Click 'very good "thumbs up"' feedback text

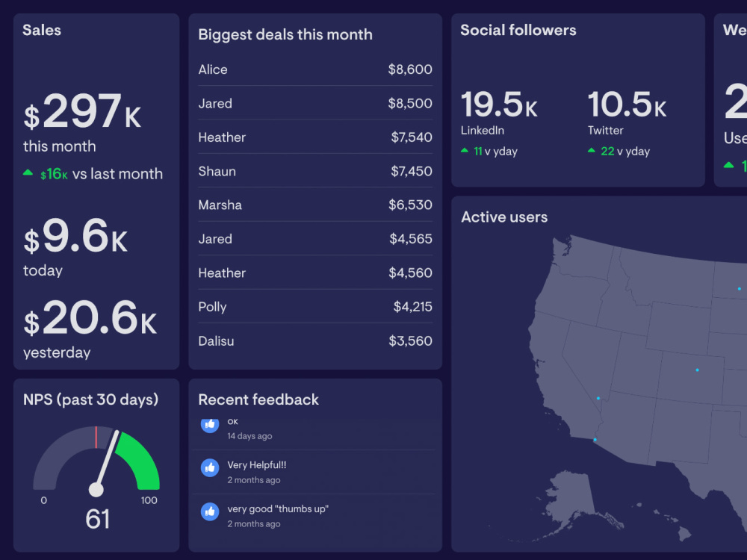[x=278, y=508]
